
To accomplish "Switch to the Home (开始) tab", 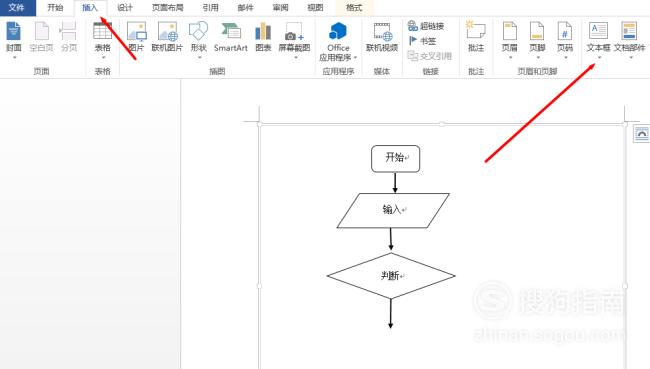I will (55, 7).
